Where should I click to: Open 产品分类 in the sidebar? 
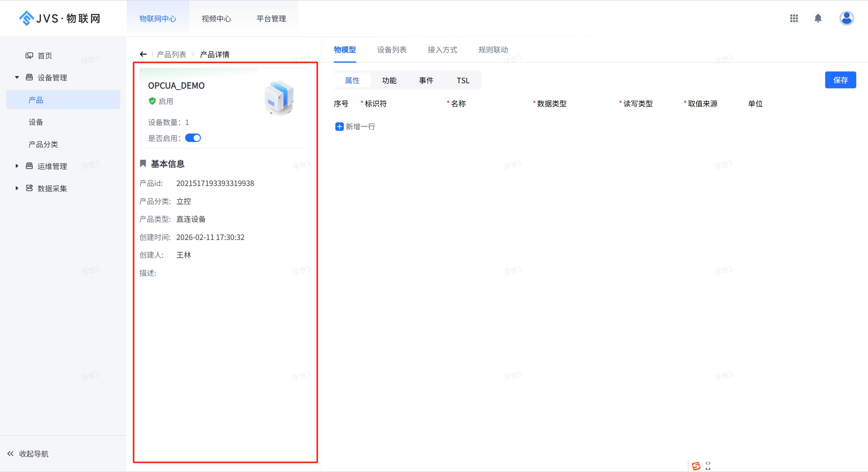[x=43, y=144]
